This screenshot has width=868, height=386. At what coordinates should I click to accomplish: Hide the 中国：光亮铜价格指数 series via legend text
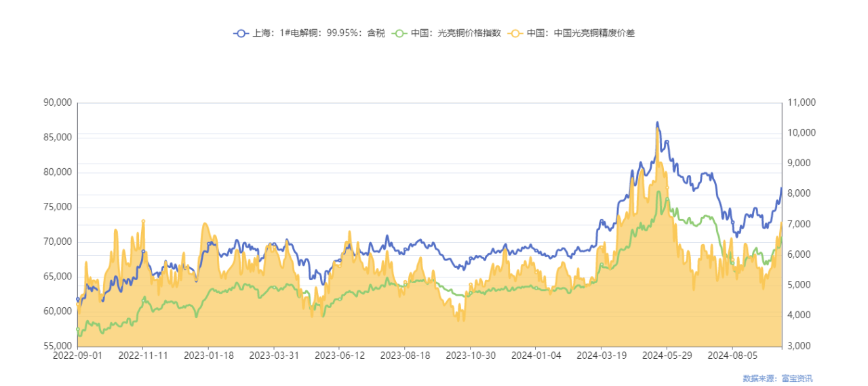[456, 33]
